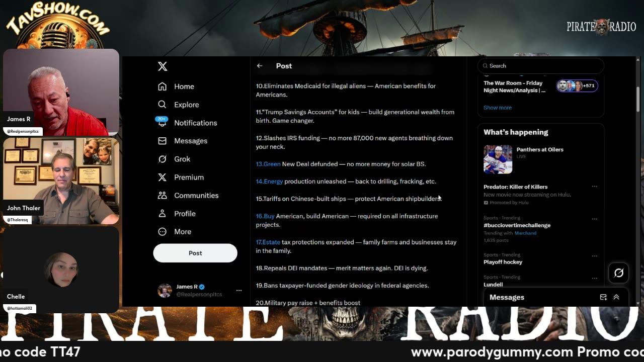Open options for Playoff hockey trend
Viewport: 644px width, 362px height.
(594, 256)
